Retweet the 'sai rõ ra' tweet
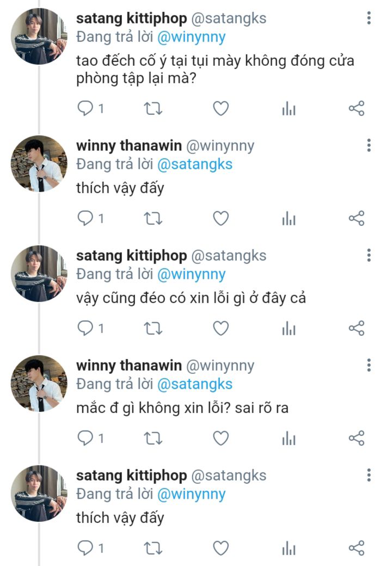The width and height of the screenshot is (392, 566). pos(153,439)
